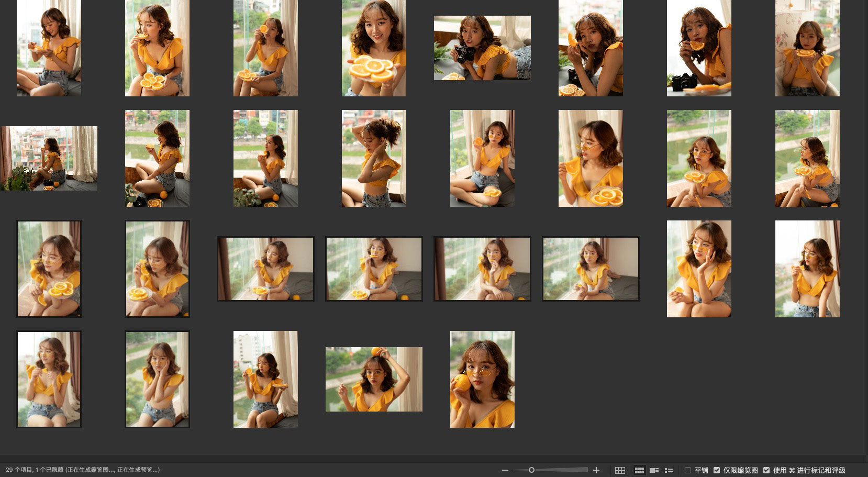Switch to list view layout
The image size is (868, 477).
pyautogui.click(x=669, y=470)
